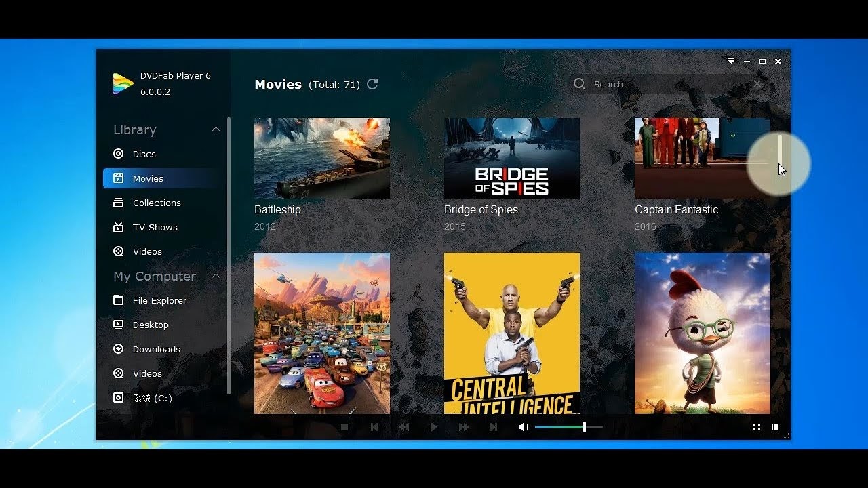Viewport: 868px width, 488px height.
Task: Select Movies in the sidebar
Action: [163, 178]
